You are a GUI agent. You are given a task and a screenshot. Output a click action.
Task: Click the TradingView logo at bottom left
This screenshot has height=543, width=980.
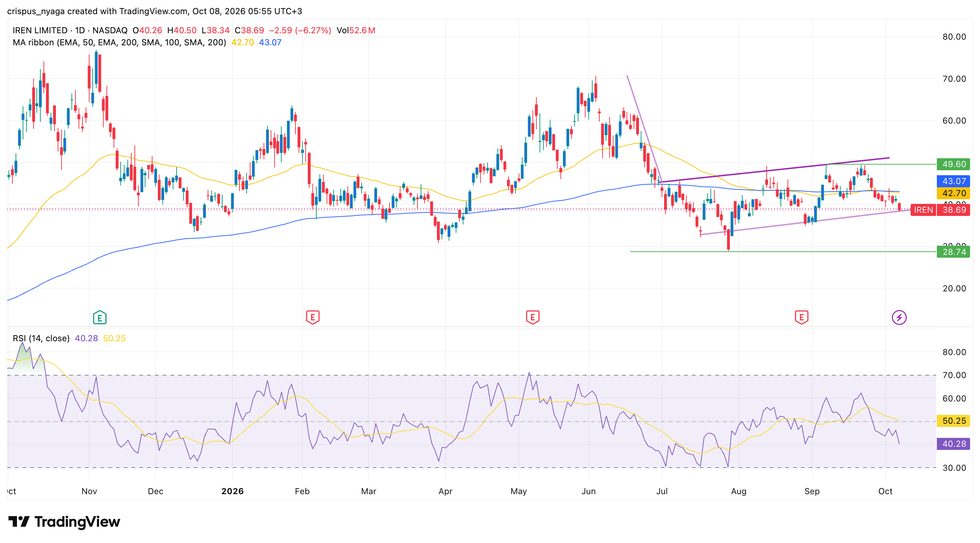(x=64, y=521)
